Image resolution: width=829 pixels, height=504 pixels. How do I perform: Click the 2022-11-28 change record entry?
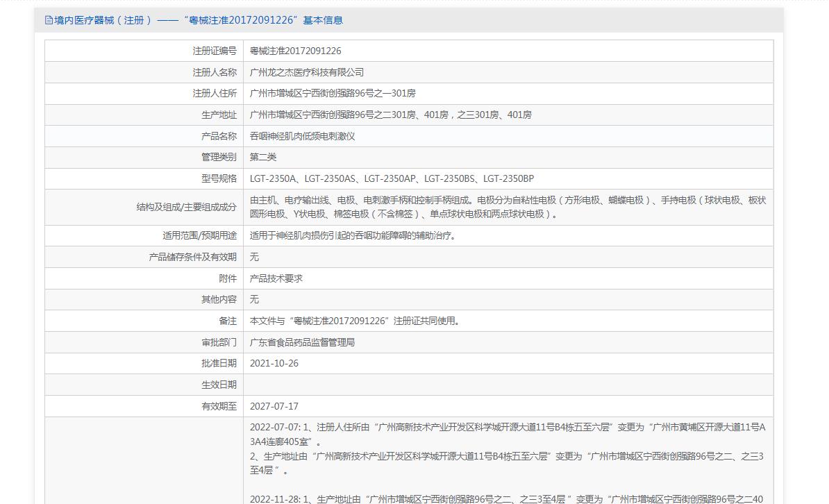507,498
